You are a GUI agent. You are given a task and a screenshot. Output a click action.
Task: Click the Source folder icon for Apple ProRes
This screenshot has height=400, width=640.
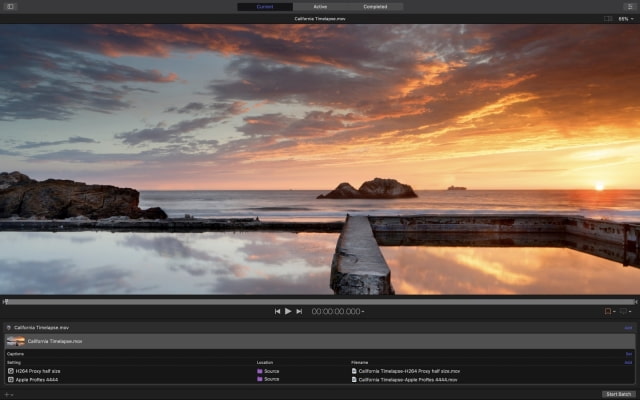(x=260, y=380)
